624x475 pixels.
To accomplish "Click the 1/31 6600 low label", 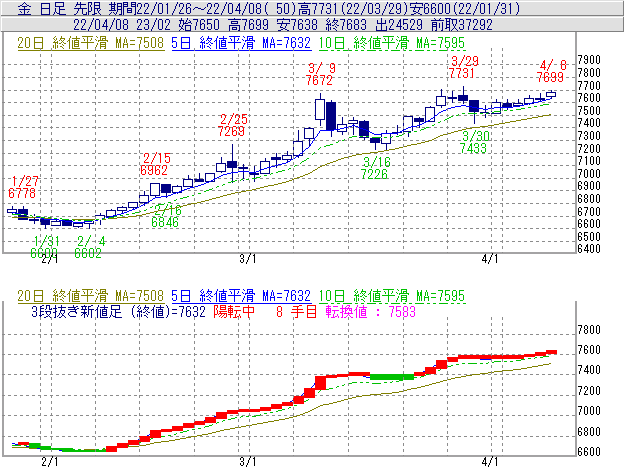I will tap(45, 247).
